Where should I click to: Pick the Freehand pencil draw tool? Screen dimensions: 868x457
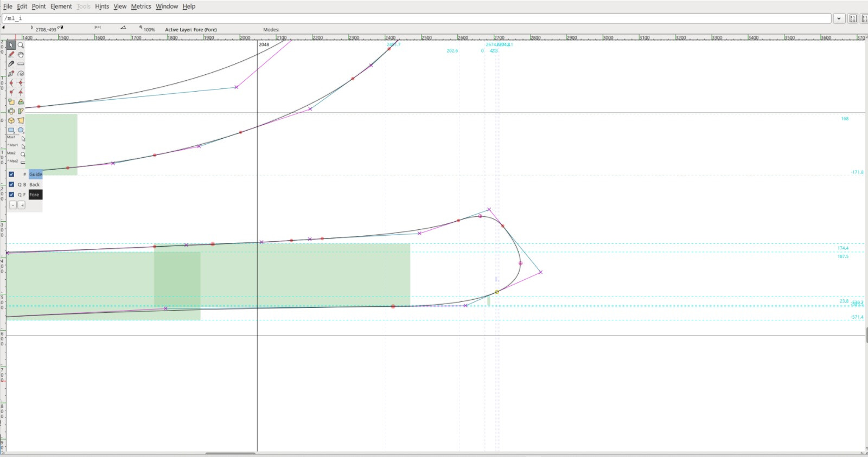(11, 55)
